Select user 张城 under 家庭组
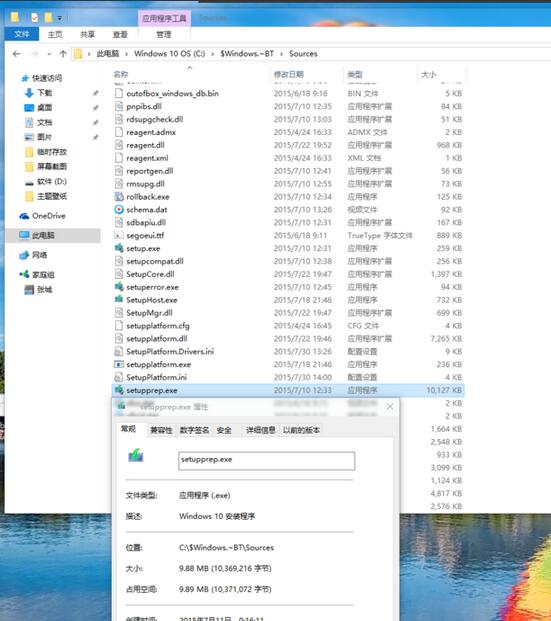 click(44, 290)
